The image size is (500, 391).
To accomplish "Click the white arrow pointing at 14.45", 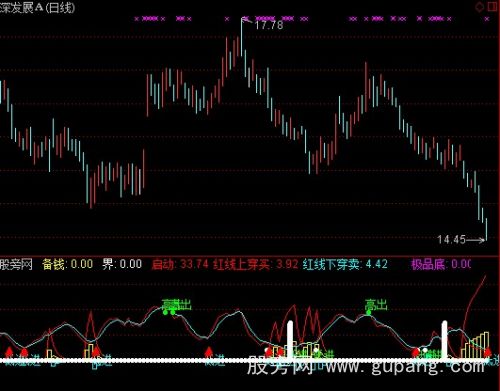I will tap(475, 240).
